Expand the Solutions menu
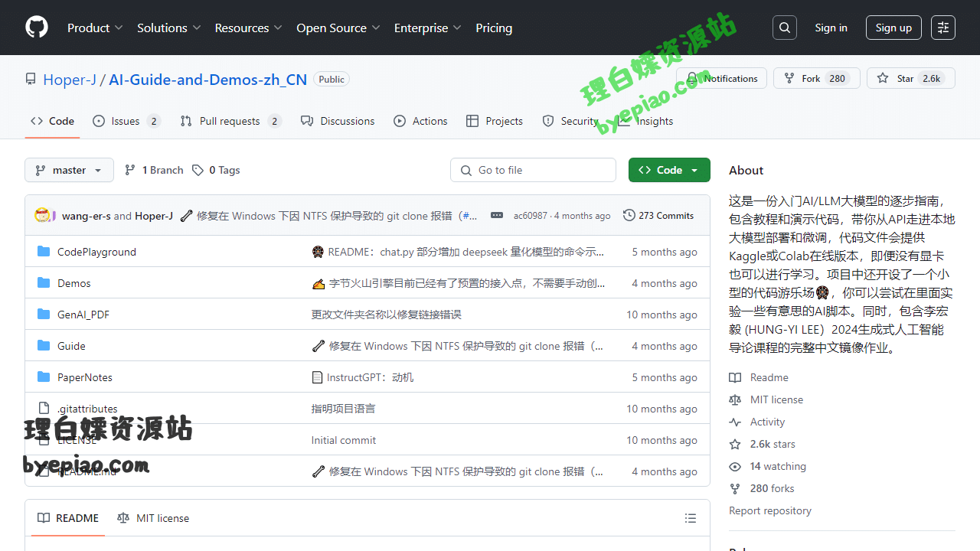The image size is (980, 551). (x=169, y=28)
